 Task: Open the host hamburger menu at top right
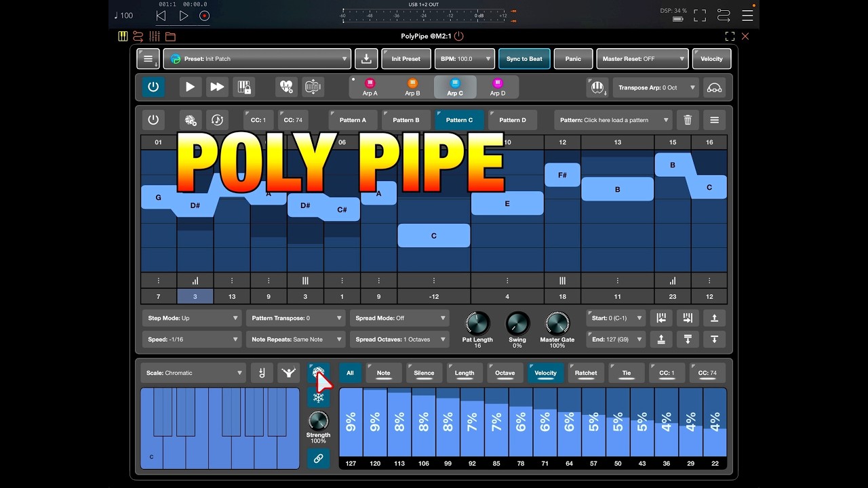click(747, 15)
